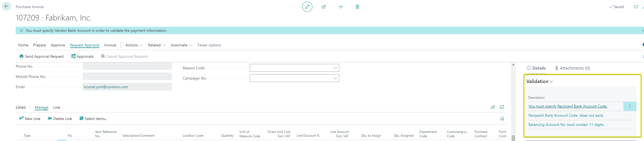The width and height of the screenshot is (644, 141).
Task: Expand the Actions menu
Action: coord(134,45)
